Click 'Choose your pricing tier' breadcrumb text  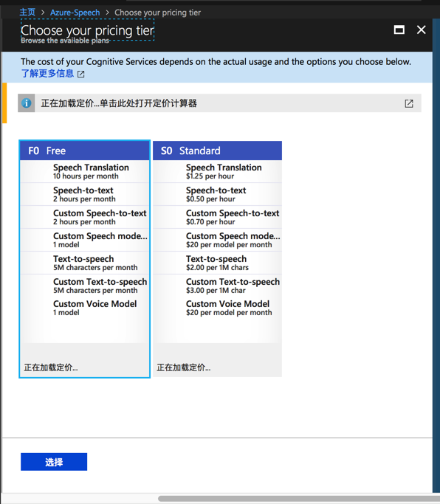point(157,13)
